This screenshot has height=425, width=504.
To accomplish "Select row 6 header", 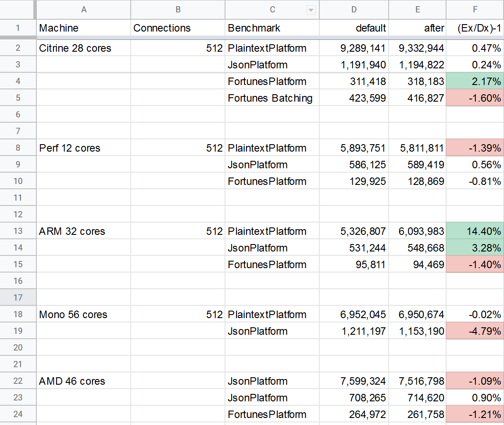I will click(18, 114).
